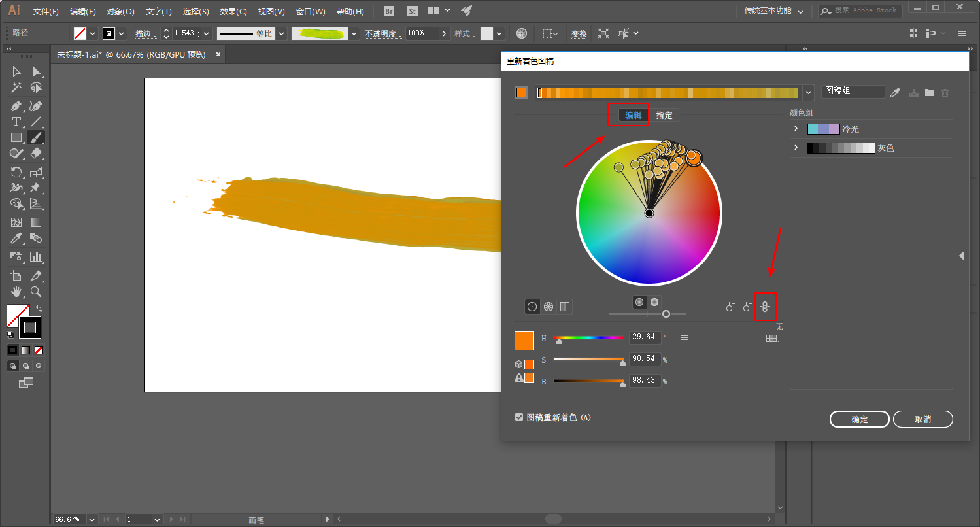
Task: Expand the 冷光 color group
Action: click(796, 129)
